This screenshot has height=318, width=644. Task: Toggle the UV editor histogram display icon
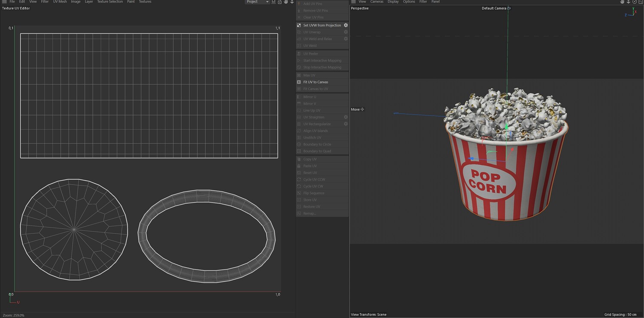click(273, 2)
